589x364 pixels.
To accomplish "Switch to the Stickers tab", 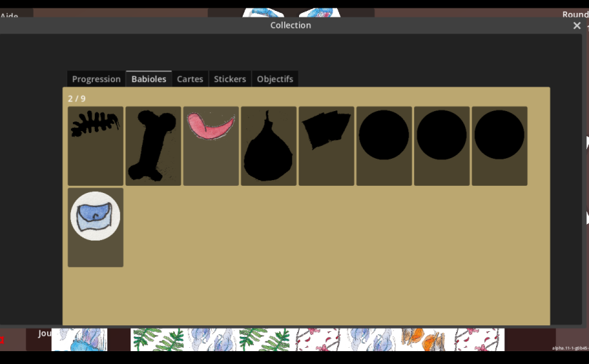I will [x=230, y=79].
